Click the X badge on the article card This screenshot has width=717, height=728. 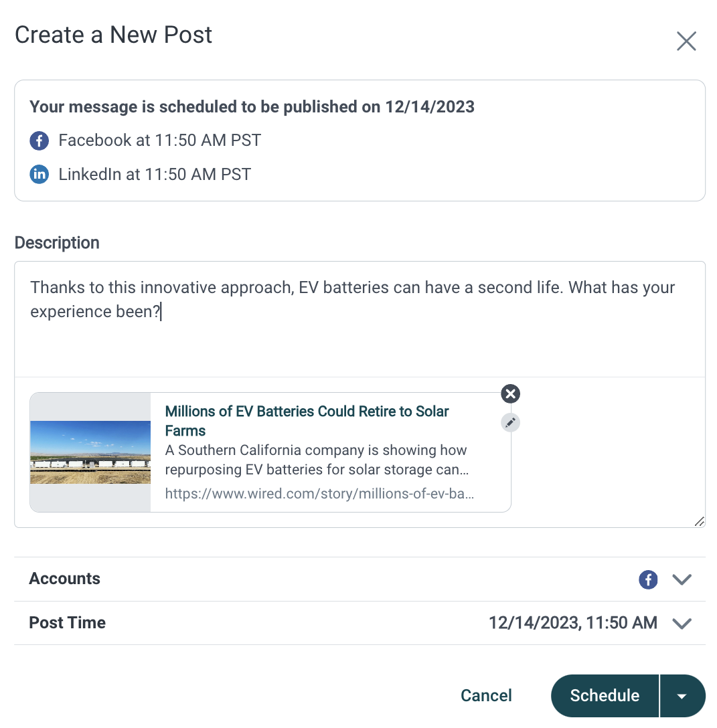510,393
